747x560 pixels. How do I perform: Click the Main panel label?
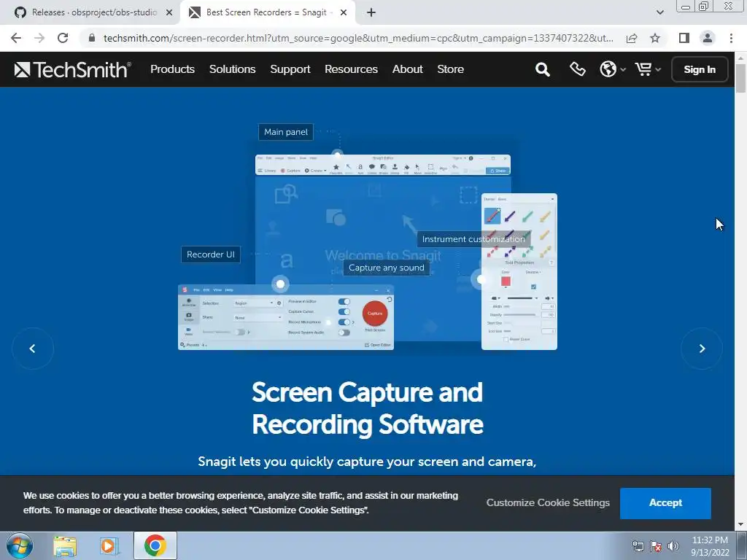coord(286,132)
